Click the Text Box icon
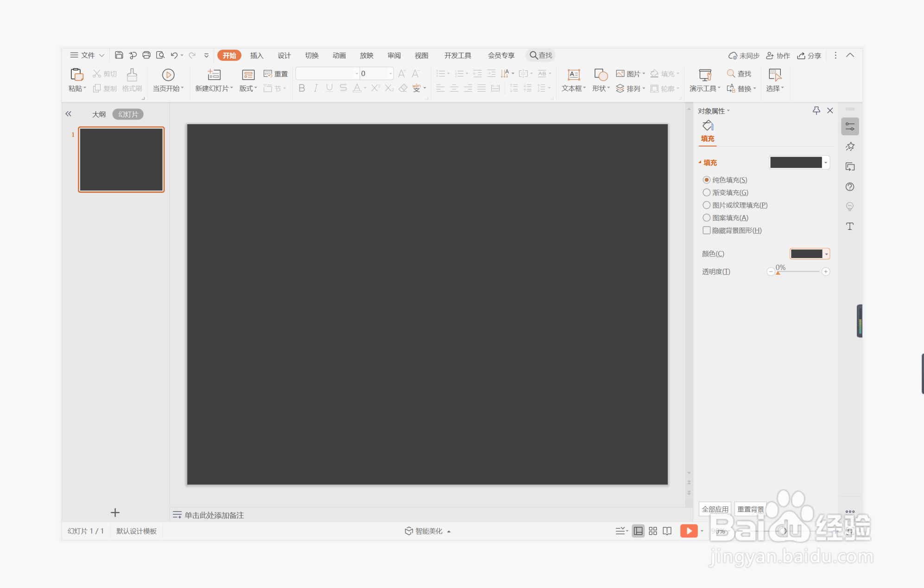Screen dimensions: 924x588 point(574,75)
